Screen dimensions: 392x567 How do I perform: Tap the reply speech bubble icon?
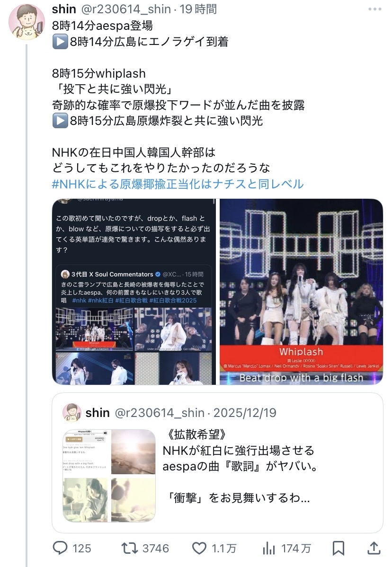tap(60, 548)
